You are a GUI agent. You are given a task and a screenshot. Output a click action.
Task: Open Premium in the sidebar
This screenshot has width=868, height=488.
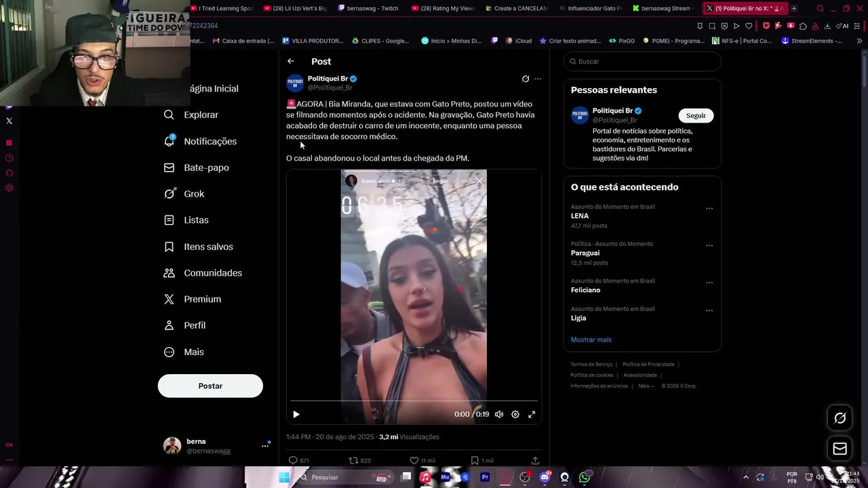(193, 299)
